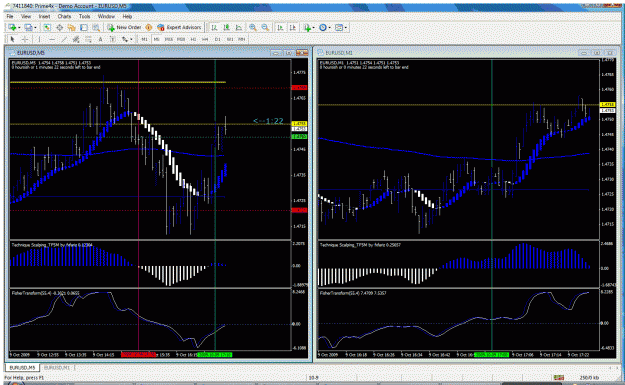The height and width of the screenshot is (385, 625).
Task: Switch timeframe to D1
Action: (217, 39)
